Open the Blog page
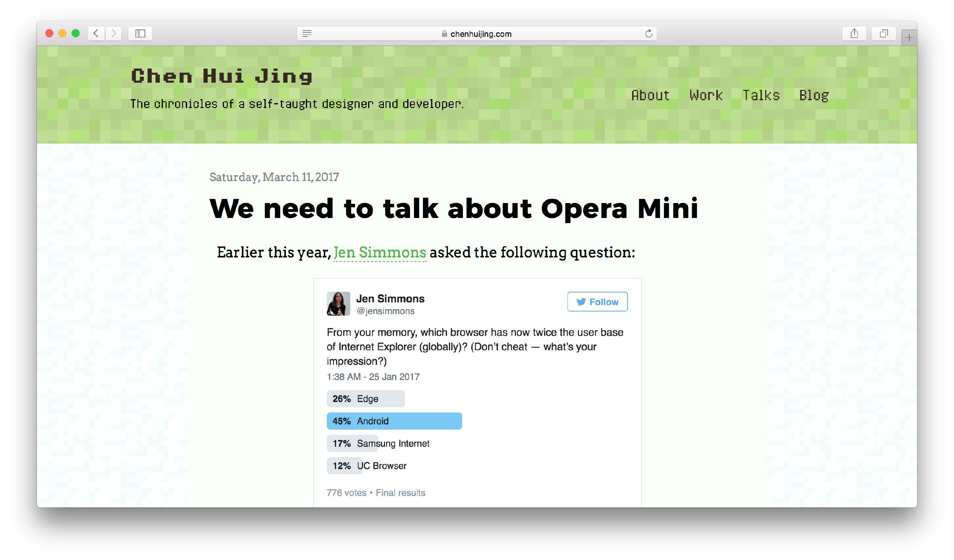 814,95
